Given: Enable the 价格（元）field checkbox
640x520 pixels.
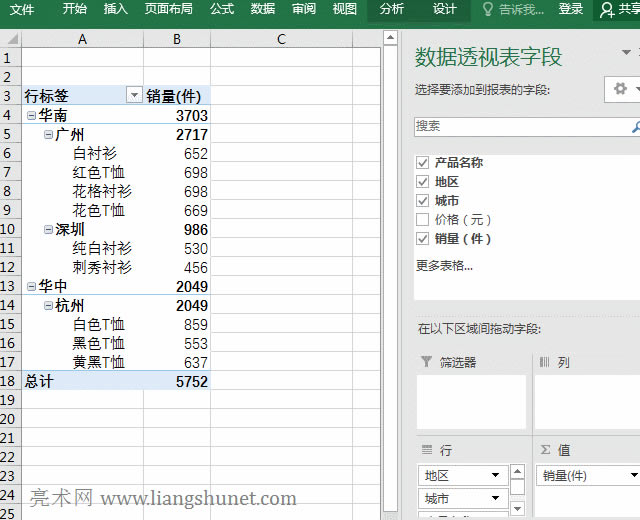Looking at the screenshot, I should pos(422,219).
